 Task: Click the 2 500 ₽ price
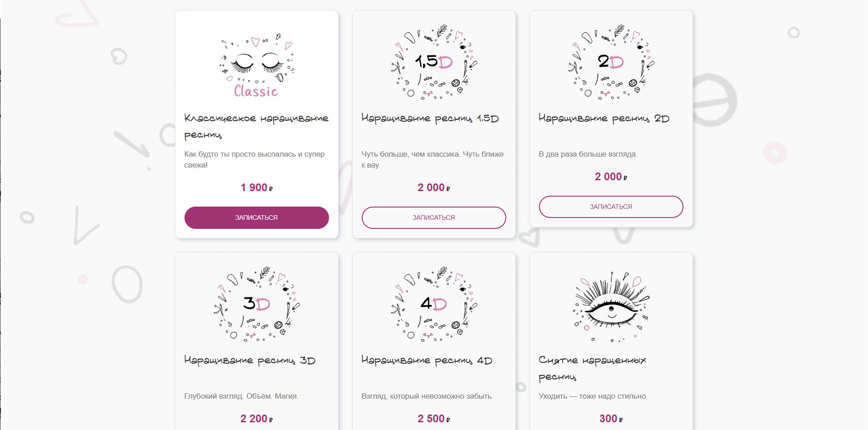click(x=434, y=419)
